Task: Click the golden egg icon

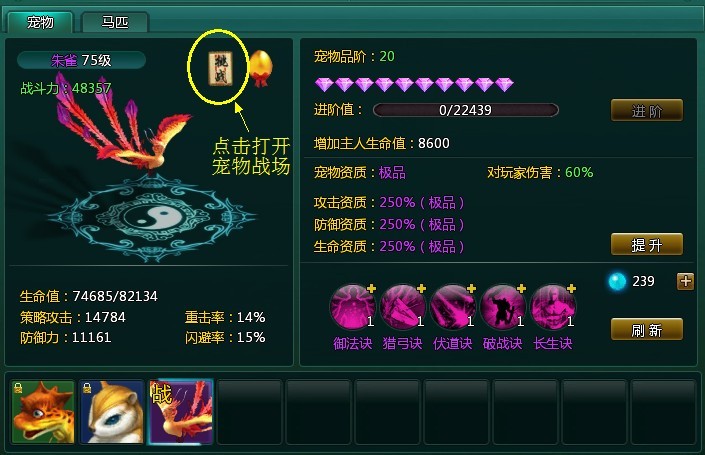Action: pyautogui.click(x=261, y=68)
